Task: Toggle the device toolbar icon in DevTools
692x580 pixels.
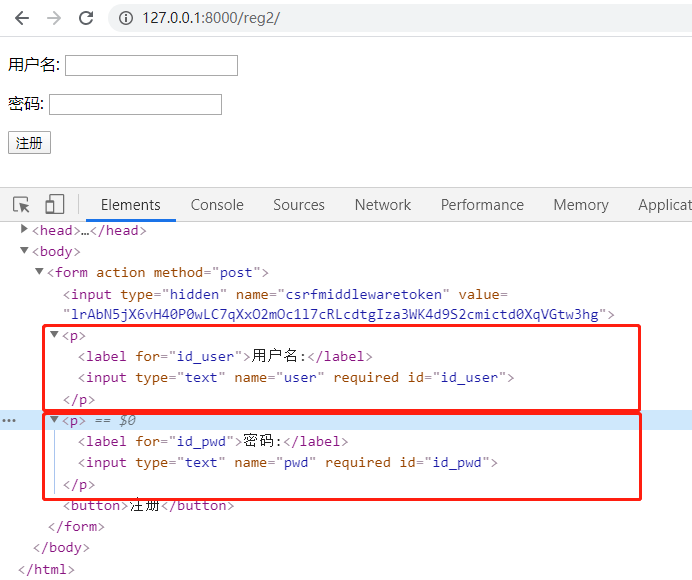Action: tap(54, 205)
